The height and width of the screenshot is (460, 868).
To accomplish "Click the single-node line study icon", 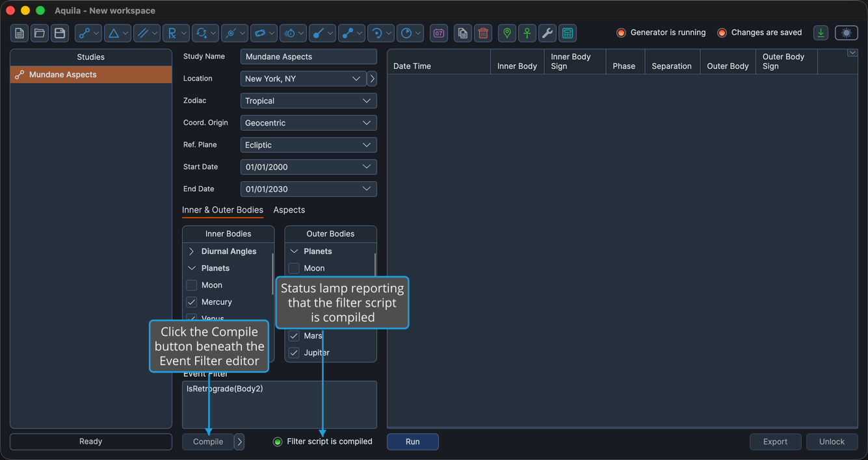I will click(318, 33).
